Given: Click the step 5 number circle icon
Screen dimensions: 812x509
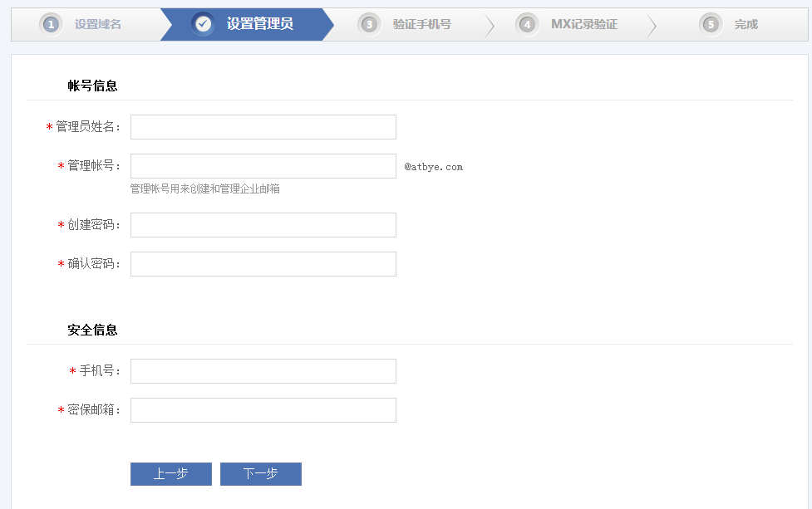Looking at the screenshot, I should pyautogui.click(x=711, y=24).
